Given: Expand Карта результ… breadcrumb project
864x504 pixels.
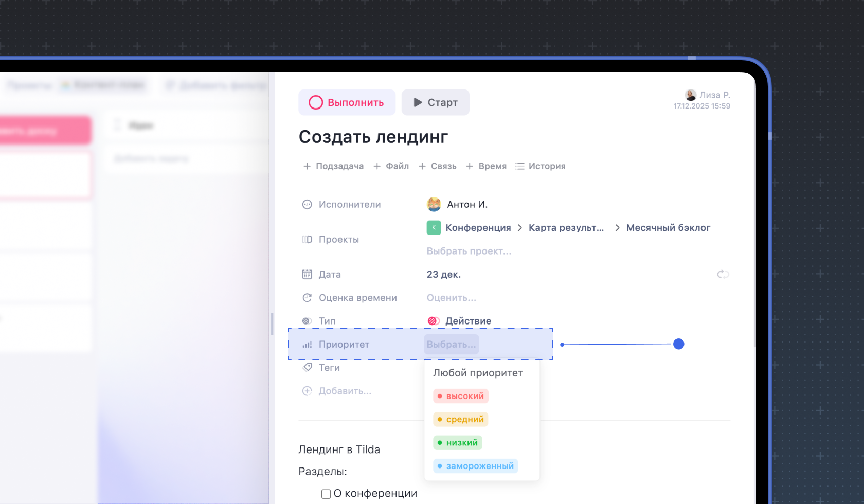Looking at the screenshot, I should [566, 228].
